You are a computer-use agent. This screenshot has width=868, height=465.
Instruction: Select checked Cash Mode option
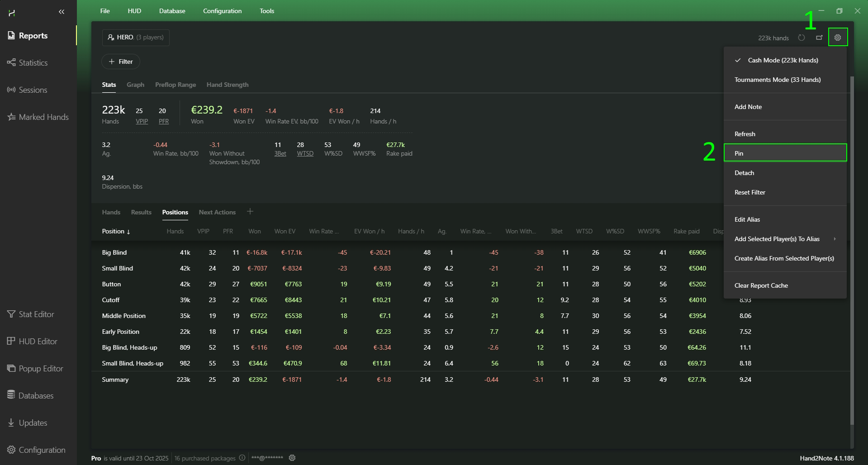pos(783,60)
